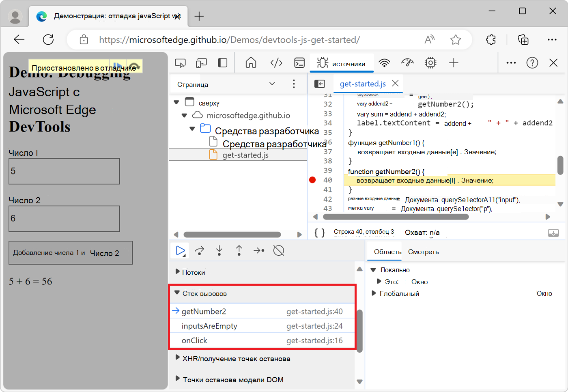This screenshot has width=568, height=392.
Task: Open the Read aloud icon in the address bar
Action: click(429, 39)
